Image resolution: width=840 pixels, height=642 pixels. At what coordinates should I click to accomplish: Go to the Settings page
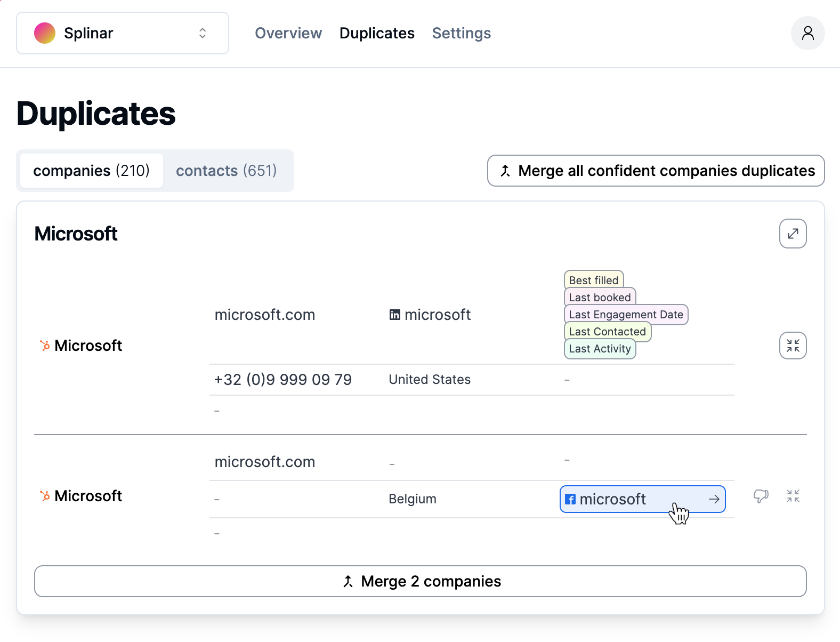(461, 33)
